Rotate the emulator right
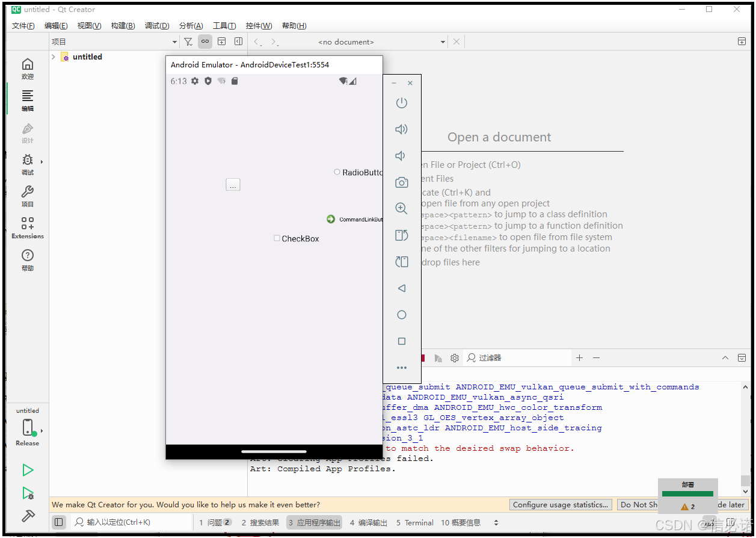 [402, 262]
